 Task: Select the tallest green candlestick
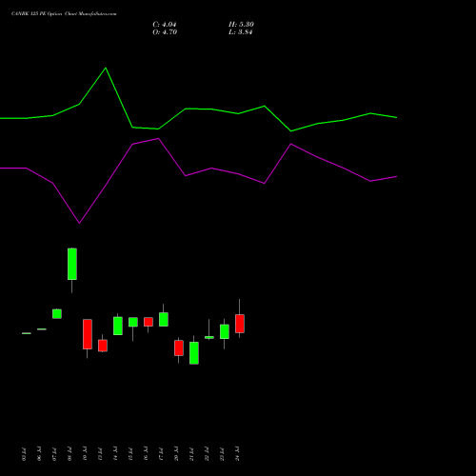point(72,264)
